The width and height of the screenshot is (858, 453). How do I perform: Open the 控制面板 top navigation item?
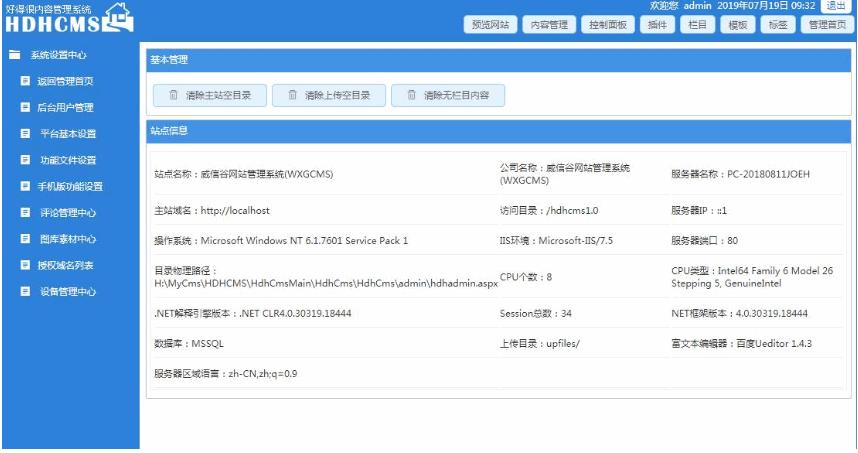pos(606,25)
